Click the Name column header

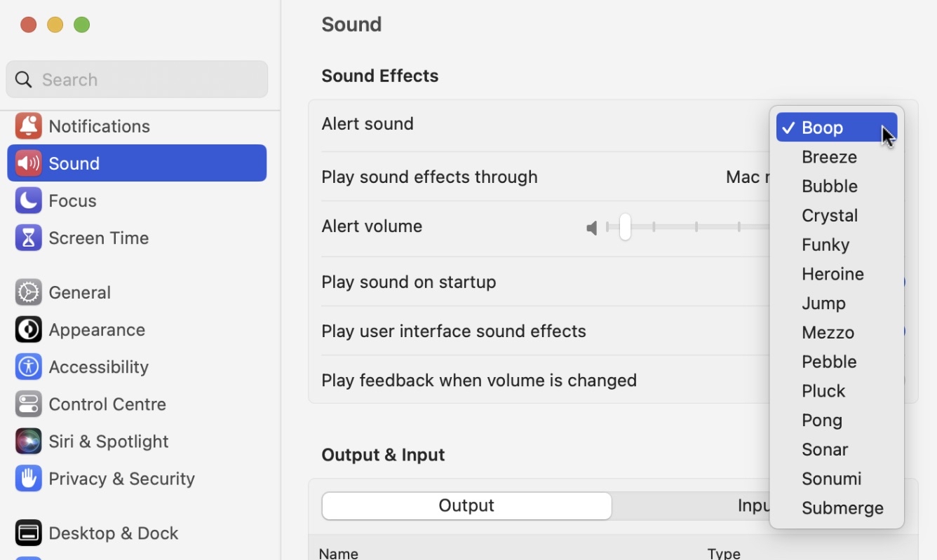339,553
